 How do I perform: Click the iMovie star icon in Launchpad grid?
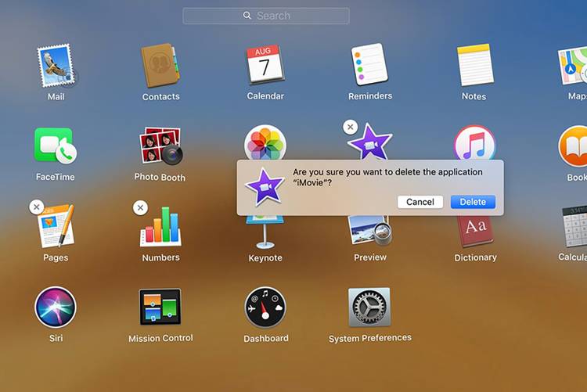[370, 142]
